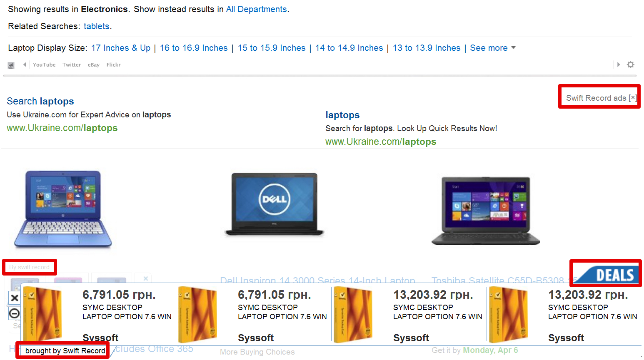644x360 pixels.
Task: Close the Swift Record ads with [×]
Action: coord(633,98)
